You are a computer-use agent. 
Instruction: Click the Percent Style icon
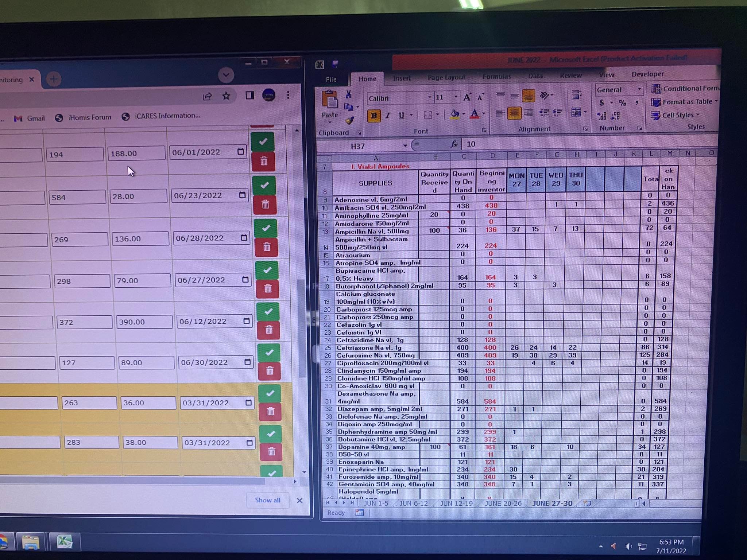click(622, 103)
